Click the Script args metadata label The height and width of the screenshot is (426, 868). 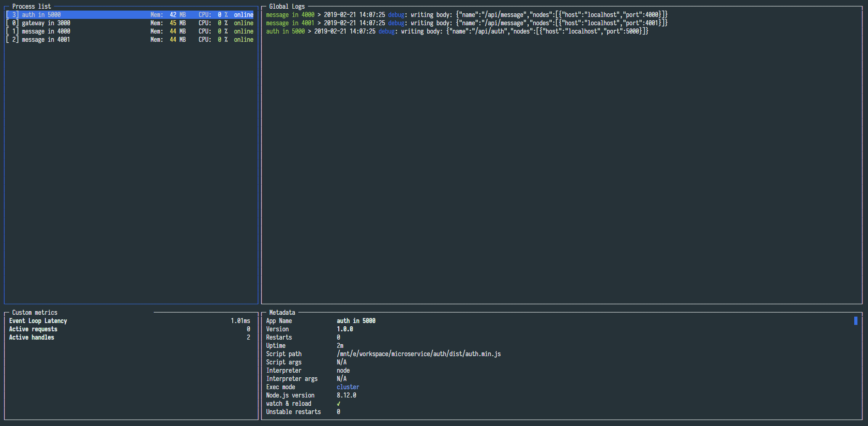coord(284,362)
